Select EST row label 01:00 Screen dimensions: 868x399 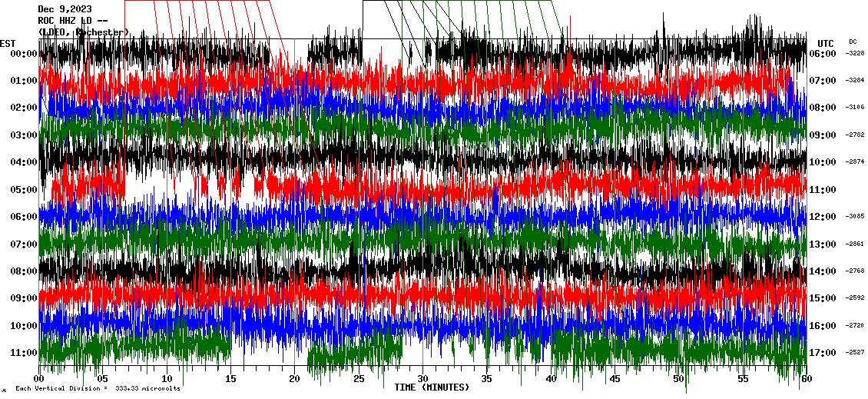tap(23, 81)
